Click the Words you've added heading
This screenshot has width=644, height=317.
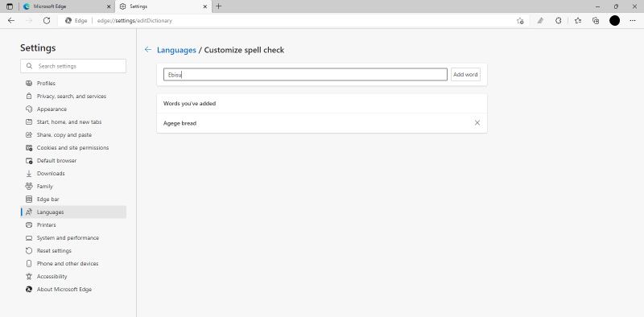coord(189,104)
